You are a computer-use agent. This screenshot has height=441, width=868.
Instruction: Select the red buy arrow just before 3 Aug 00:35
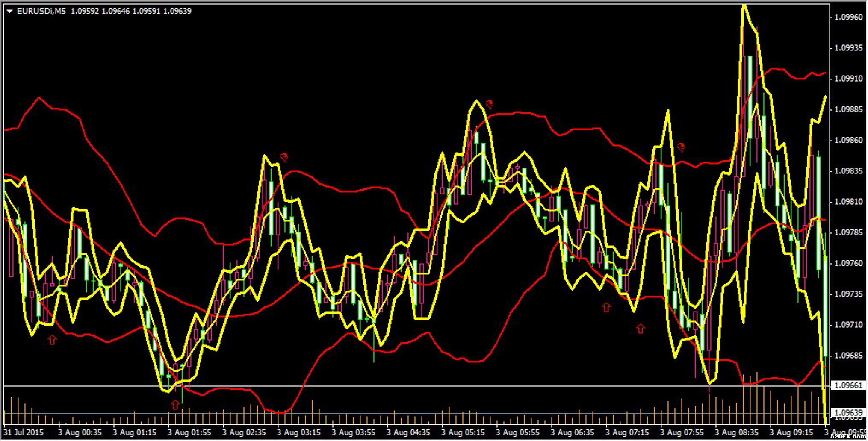click(52, 340)
